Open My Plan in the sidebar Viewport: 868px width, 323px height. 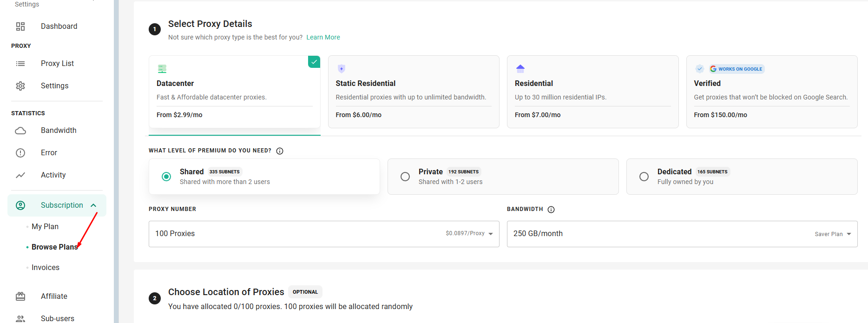pos(45,227)
